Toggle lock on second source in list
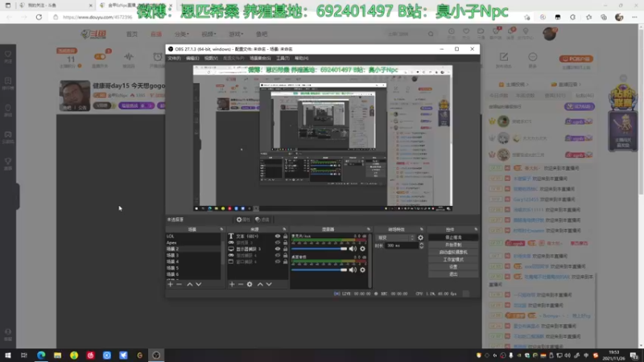Viewport: 644px width, 362px height. (x=285, y=243)
